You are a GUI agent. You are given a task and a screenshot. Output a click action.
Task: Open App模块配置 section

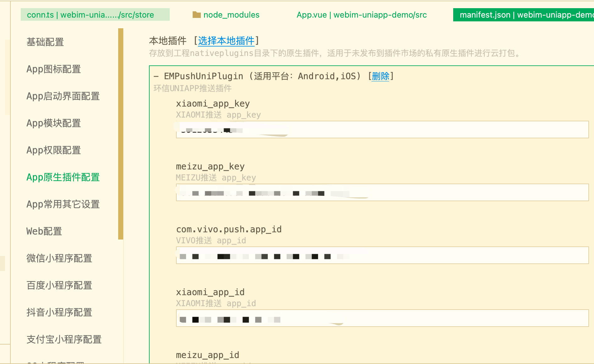click(54, 123)
